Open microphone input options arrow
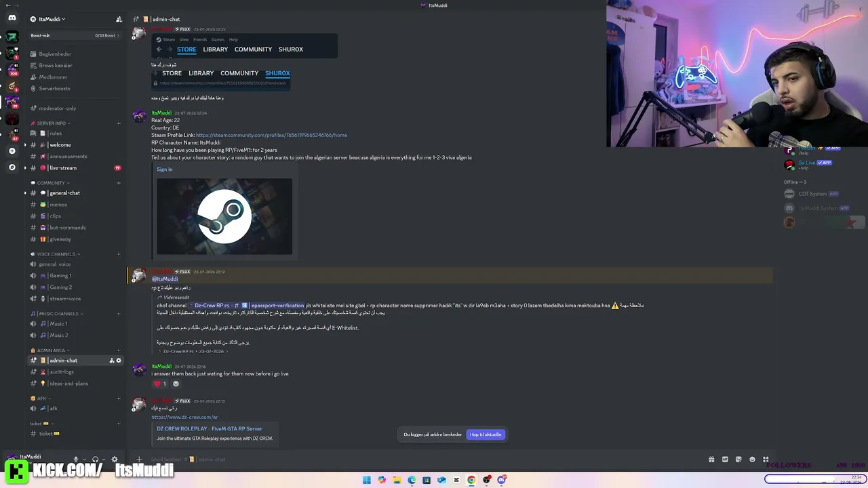Viewport: 868px width, 488px height. [83, 460]
